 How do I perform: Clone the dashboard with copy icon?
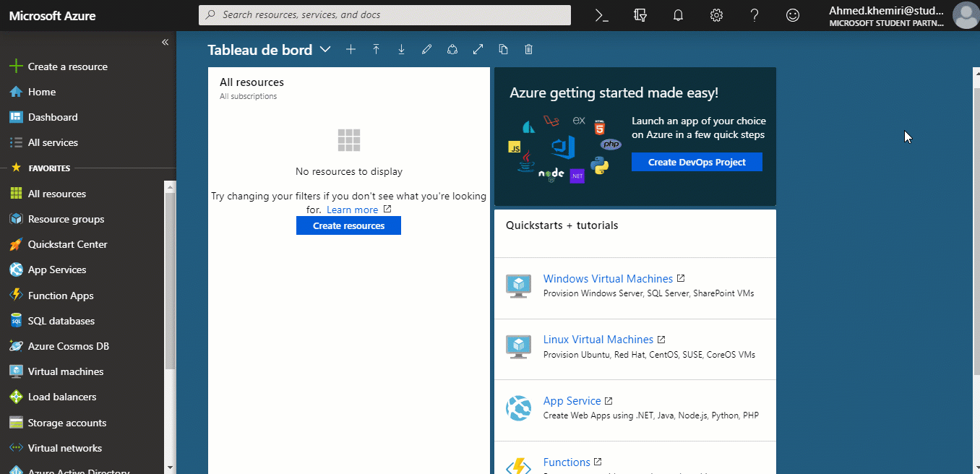point(503,49)
